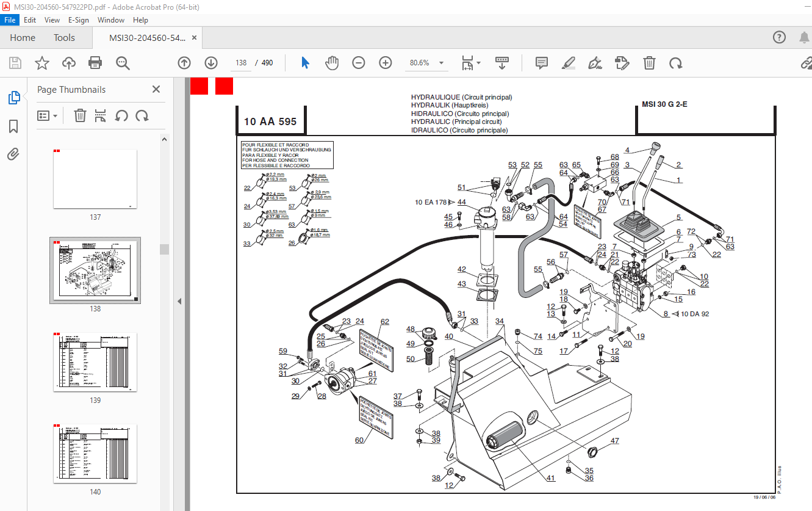Open the notifications bell
Screen dimensions: 812x511
pyautogui.click(x=805, y=37)
